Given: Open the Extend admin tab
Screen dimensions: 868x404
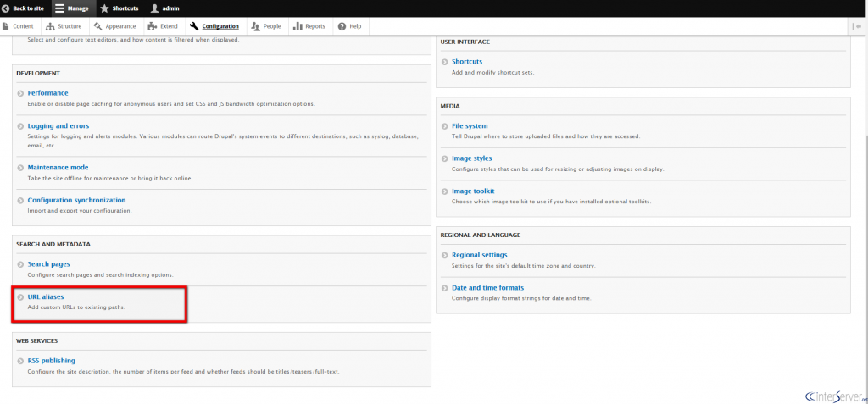Looking at the screenshot, I should tap(164, 26).
